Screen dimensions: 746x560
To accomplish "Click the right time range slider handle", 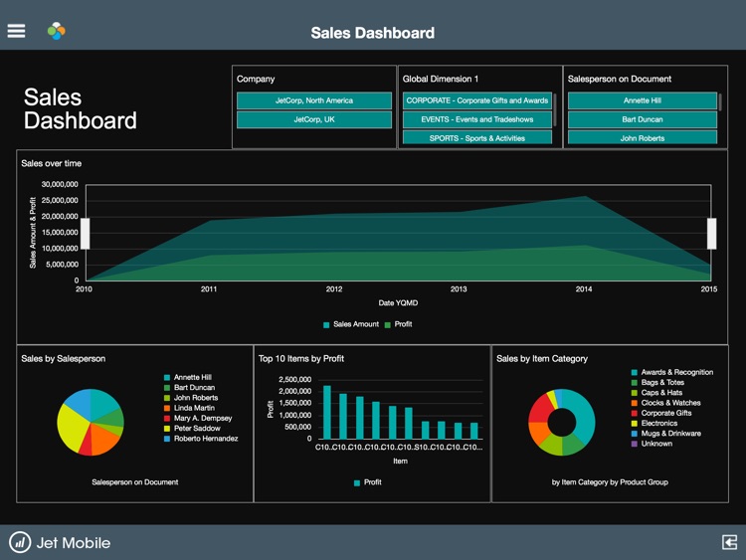I will point(712,234).
